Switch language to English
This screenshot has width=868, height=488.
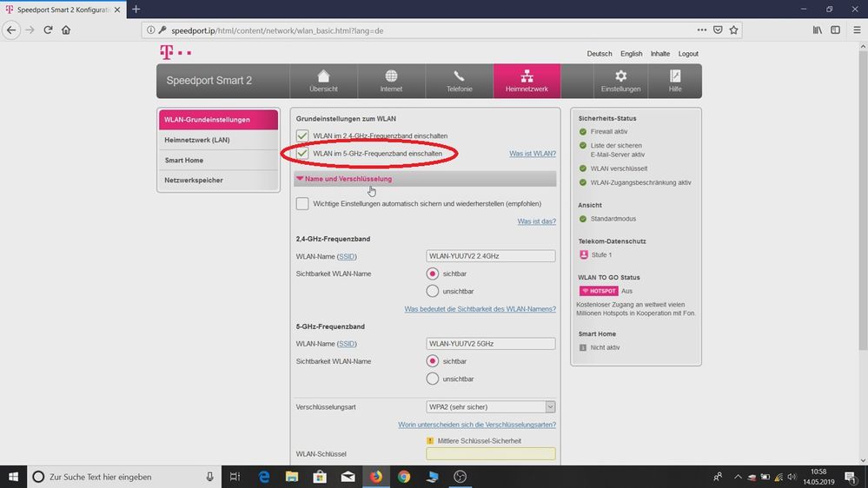(631, 54)
